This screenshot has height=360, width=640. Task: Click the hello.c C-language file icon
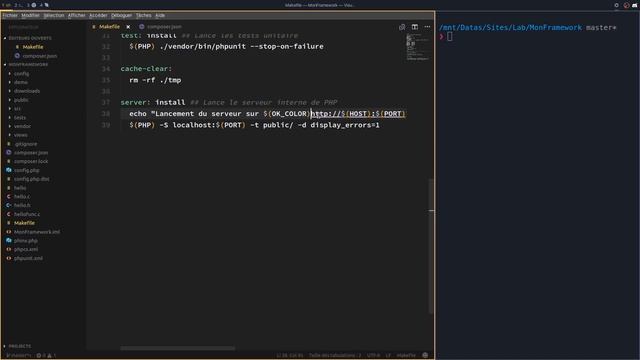9,197
